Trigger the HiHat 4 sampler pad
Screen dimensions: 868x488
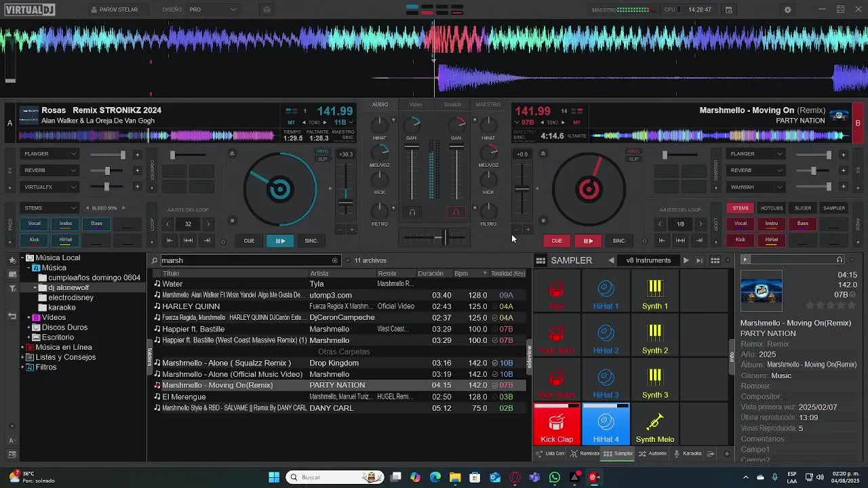[606, 425]
